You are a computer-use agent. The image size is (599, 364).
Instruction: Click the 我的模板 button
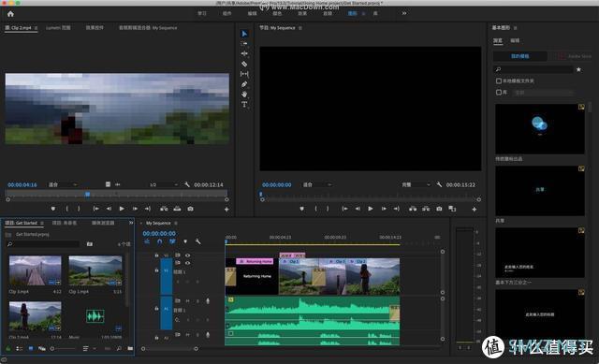(520, 56)
